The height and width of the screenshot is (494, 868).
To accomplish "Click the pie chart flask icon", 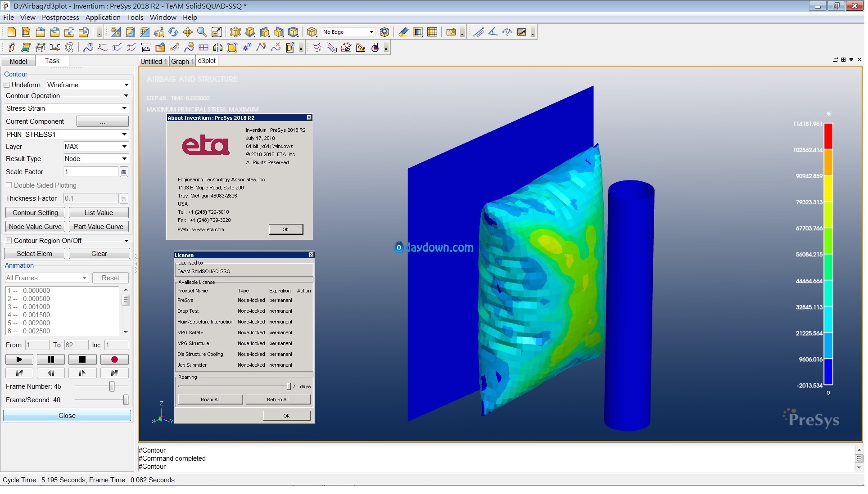I will click(x=375, y=47).
